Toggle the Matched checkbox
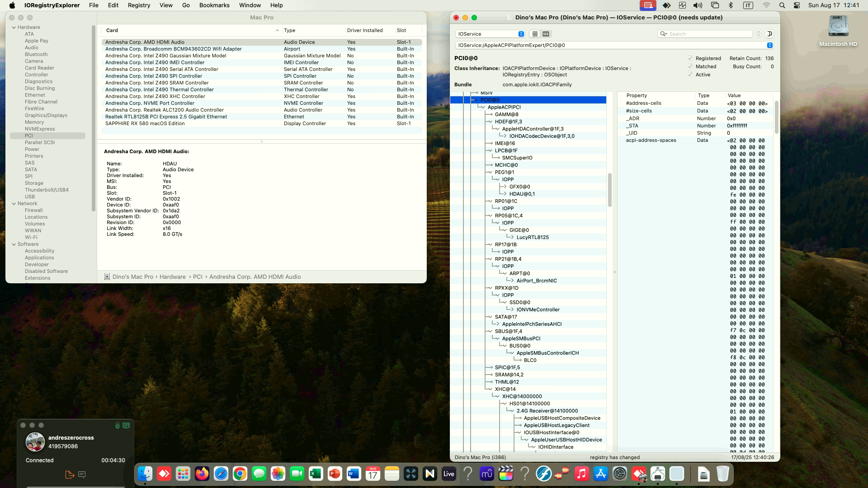868x488 pixels. pos(690,66)
